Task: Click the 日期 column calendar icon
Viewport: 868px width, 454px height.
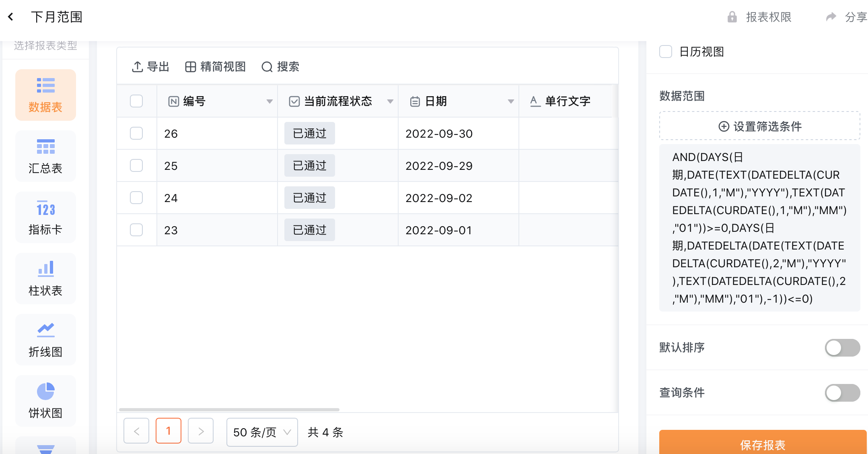Action: tap(415, 101)
